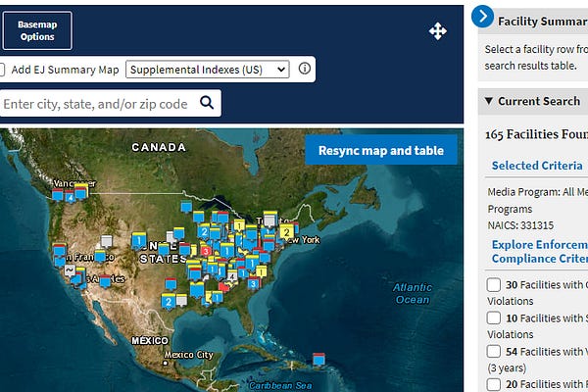Collapse the Facility Summary panel with arrow icon
588x392 pixels.
(482, 17)
